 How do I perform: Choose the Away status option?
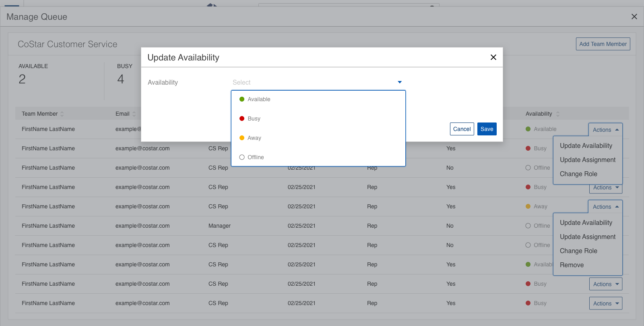[254, 138]
